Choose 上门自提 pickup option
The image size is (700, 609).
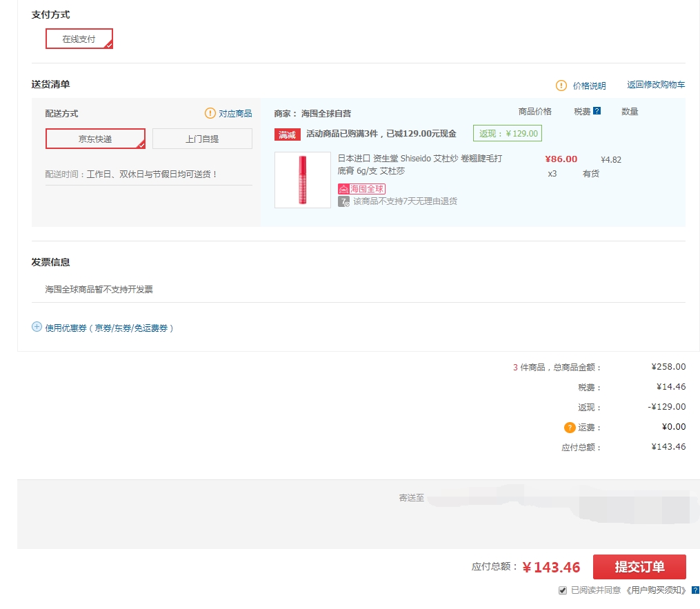202,139
